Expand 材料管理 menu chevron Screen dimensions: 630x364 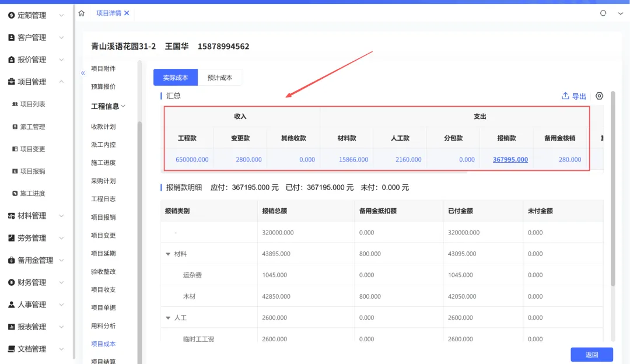61,216
